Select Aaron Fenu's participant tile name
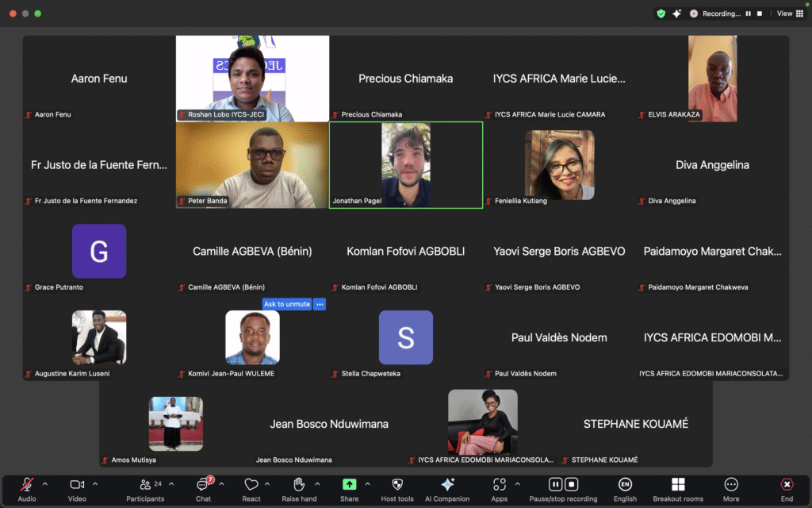Image resolution: width=812 pixels, height=508 pixels. tap(99, 79)
